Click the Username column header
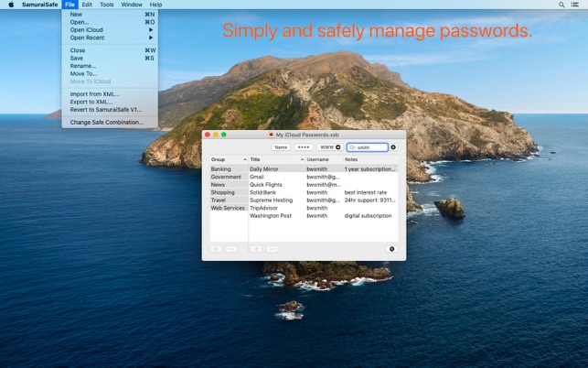 click(324, 159)
